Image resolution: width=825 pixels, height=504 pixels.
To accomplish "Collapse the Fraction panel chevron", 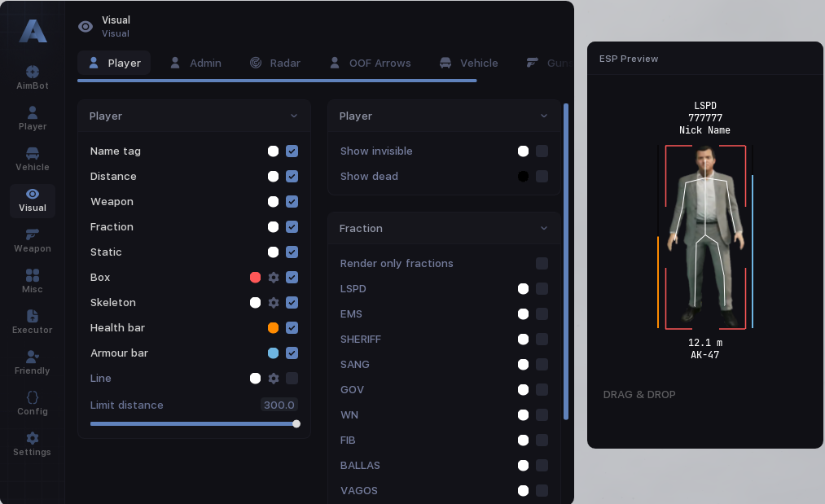I will [x=544, y=228].
